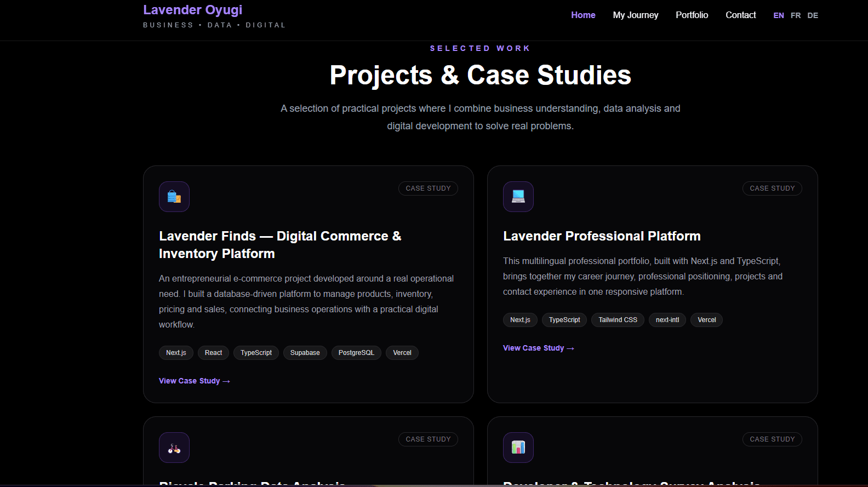The width and height of the screenshot is (868, 487).
Task: Navigate to Contact page
Action: tap(740, 15)
